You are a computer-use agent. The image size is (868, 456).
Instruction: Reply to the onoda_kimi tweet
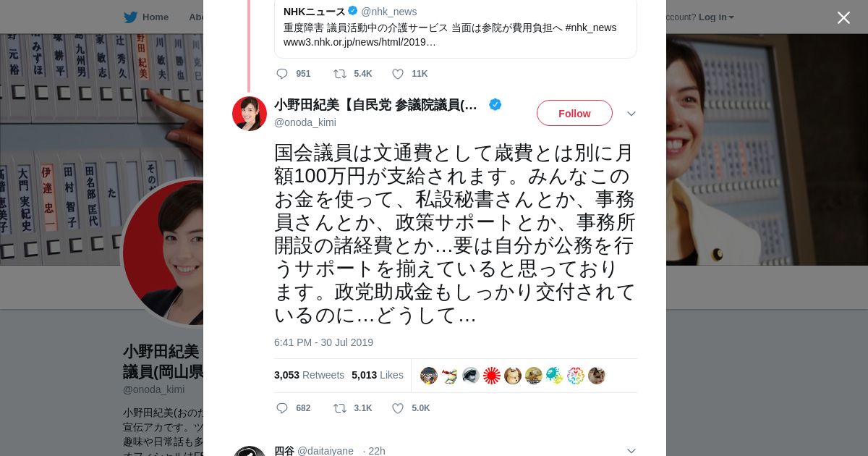pyautogui.click(x=282, y=408)
